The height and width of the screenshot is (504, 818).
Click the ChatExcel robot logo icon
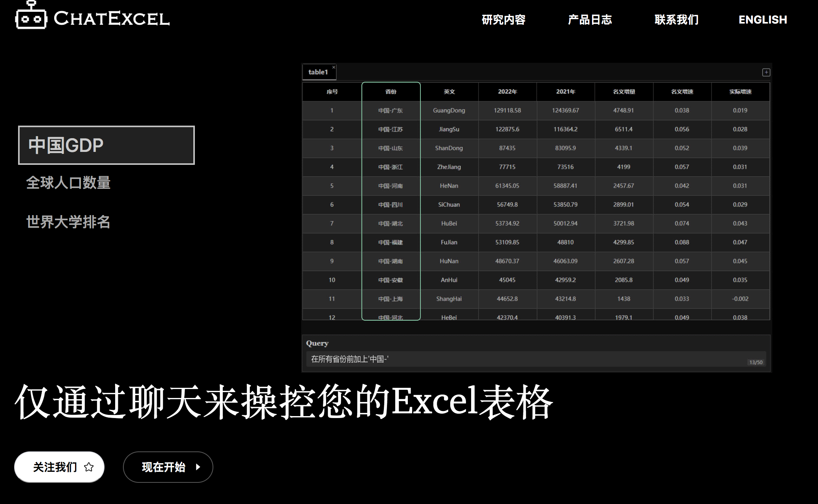[31, 15]
